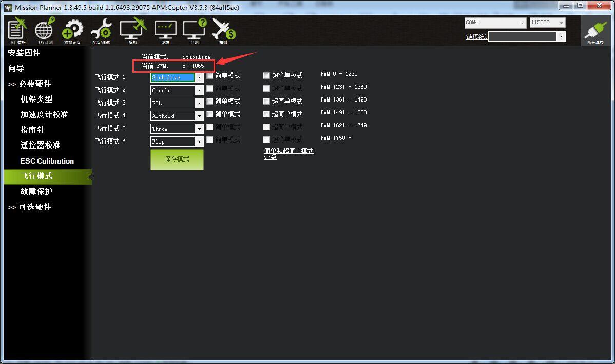Open the Flight Data (飞行数据) icon
The image size is (615, 364).
pyautogui.click(x=17, y=31)
